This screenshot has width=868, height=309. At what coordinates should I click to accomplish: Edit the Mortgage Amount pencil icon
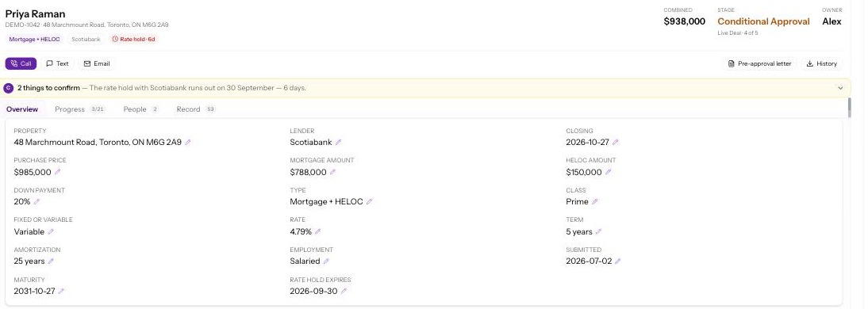(x=332, y=172)
